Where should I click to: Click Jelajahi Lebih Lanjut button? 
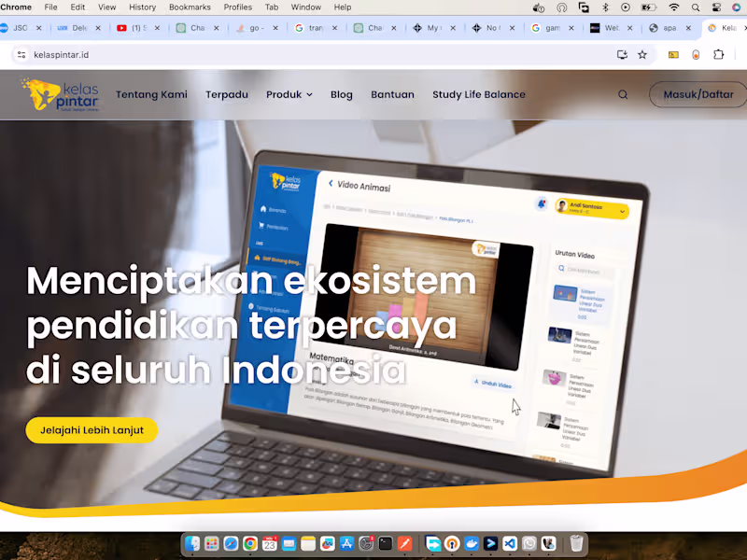(x=92, y=430)
